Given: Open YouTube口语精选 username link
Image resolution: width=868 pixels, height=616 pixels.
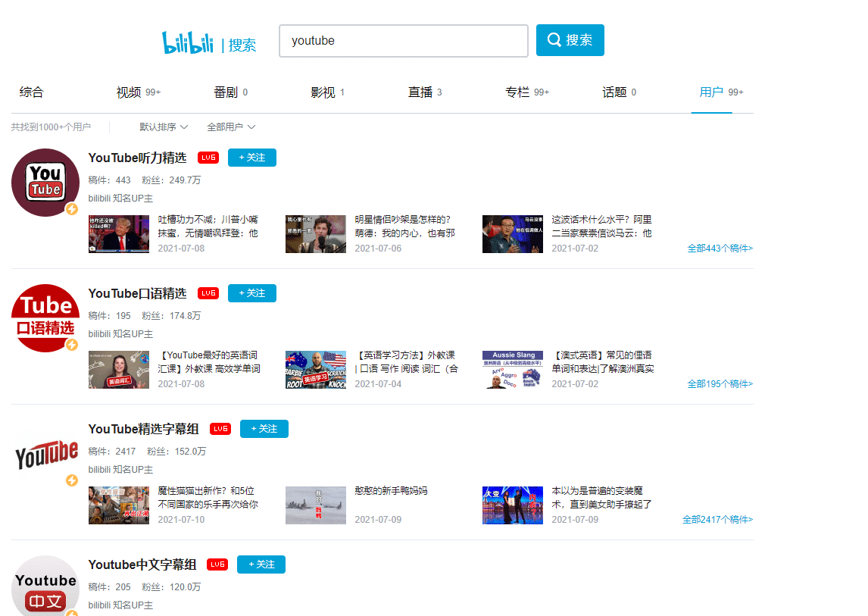Looking at the screenshot, I should pyautogui.click(x=137, y=293).
